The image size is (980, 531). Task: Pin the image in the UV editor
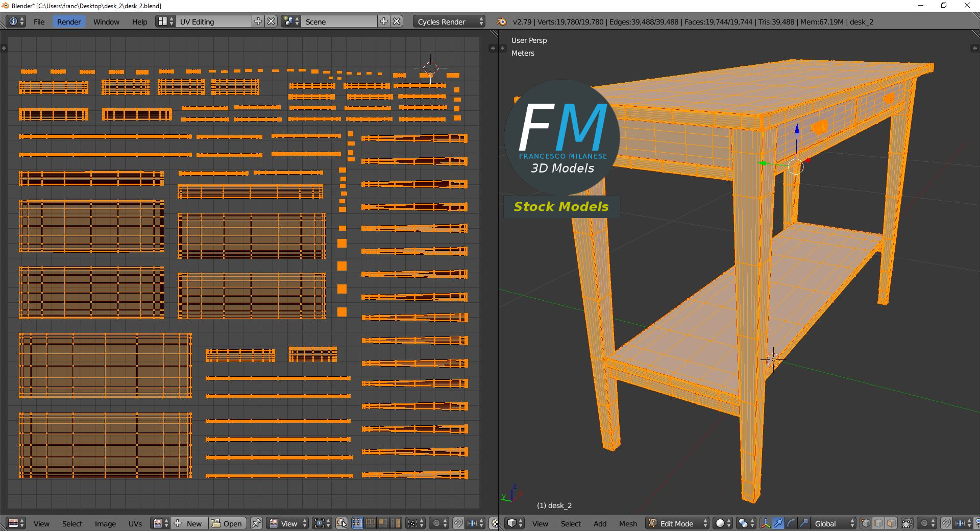[x=256, y=523]
